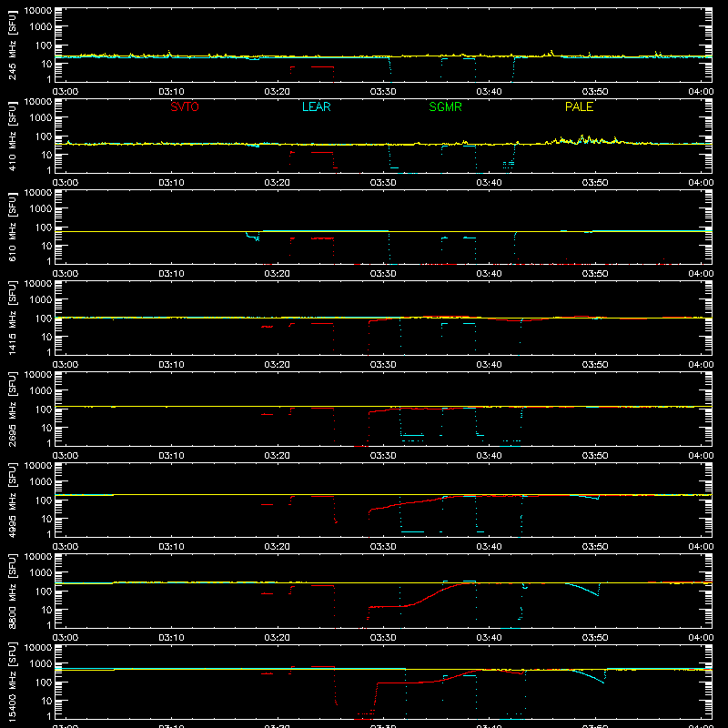The width and height of the screenshot is (728, 728).
Task: Click the 10000 value on the 245 MHz axis
Action: (x=38, y=11)
